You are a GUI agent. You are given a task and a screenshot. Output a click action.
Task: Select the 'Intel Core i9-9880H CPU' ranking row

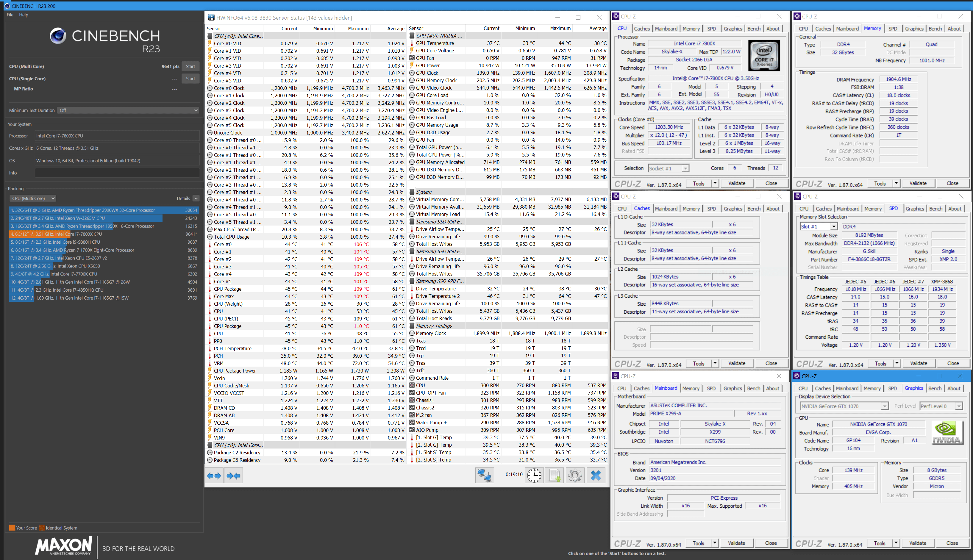pos(104,242)
